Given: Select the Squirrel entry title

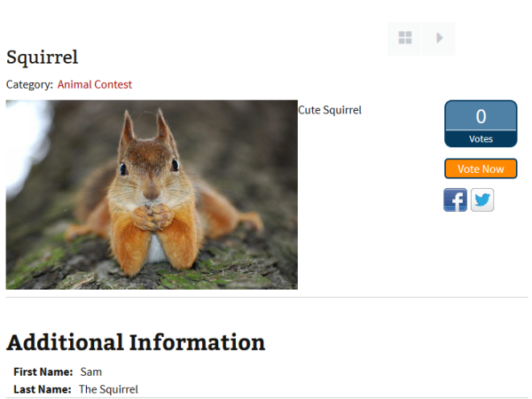Looking at the screenshot, I should pyautogui.click(x=43, y=57).
